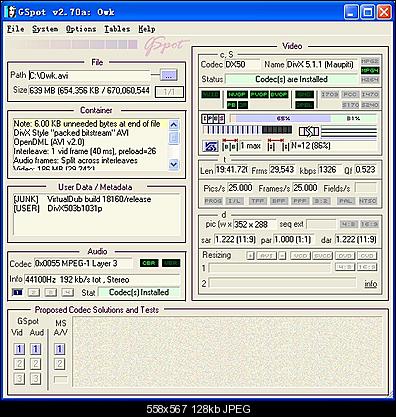Click GSpot Aud solution button 3
Image resolution: width=396 pixels, height=417 pixels.
(35, 378)
